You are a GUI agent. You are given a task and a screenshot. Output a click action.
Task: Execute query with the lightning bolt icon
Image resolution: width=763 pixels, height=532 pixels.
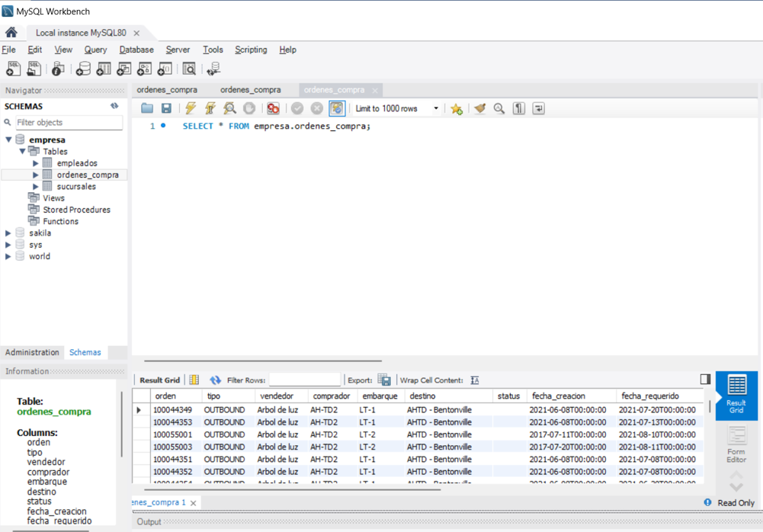pos(191,108)
